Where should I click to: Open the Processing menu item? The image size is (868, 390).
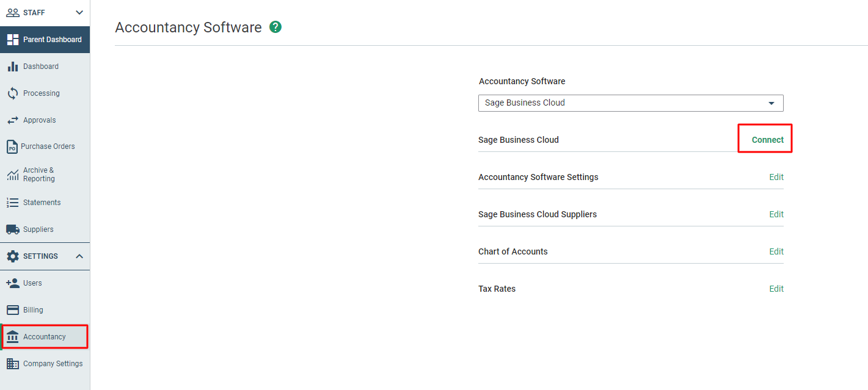(45, 93)
